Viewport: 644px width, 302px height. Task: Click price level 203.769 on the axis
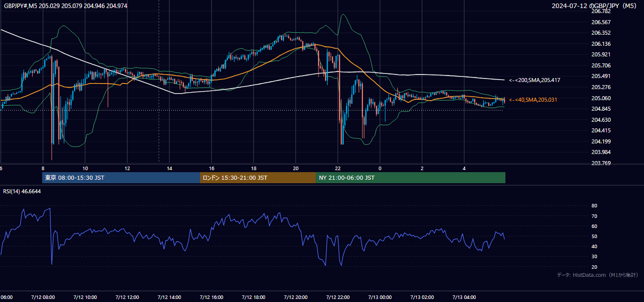[601, 163]
